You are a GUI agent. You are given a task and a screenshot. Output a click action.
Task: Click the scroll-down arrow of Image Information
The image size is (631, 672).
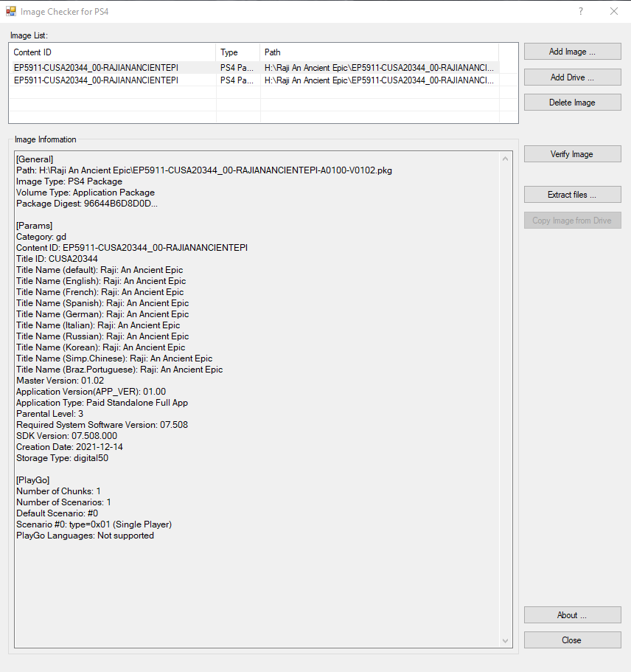(506, 641)
